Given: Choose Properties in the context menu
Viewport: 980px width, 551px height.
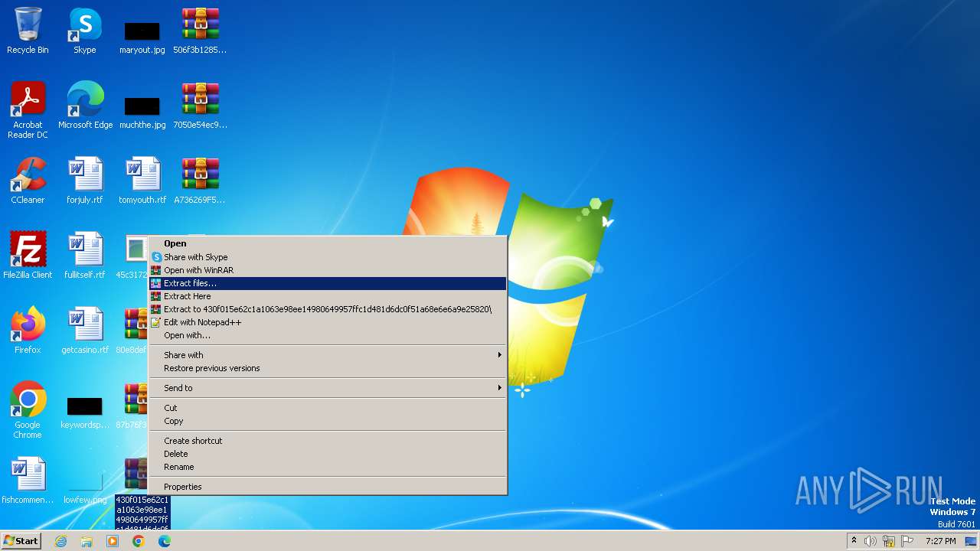Looking at the screenshot, I should point(328,487).
